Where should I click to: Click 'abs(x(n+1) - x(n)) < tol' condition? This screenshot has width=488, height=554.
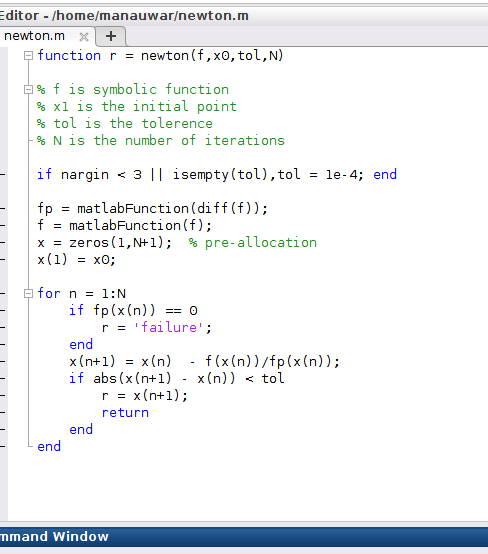pos(189,378)
